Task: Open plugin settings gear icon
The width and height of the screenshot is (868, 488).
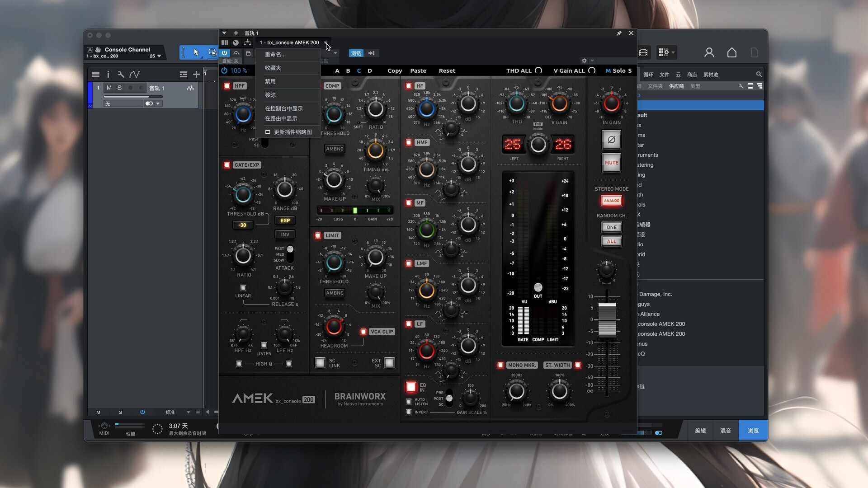Action: 584,61
